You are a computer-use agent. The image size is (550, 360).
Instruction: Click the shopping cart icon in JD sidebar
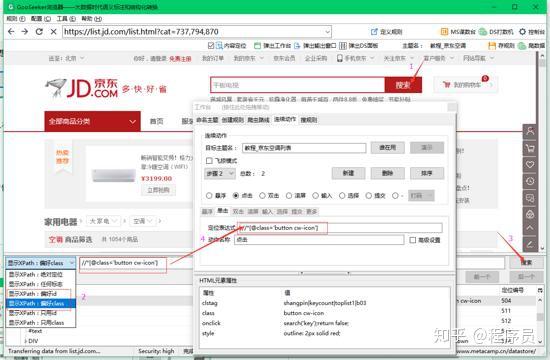tap(530, 148)
